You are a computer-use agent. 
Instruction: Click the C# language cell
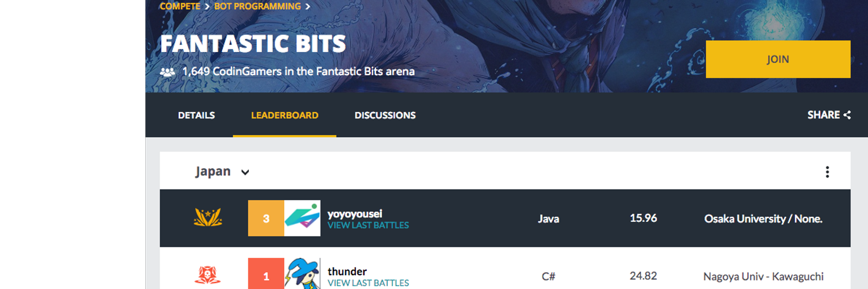[x=549, y=276]
